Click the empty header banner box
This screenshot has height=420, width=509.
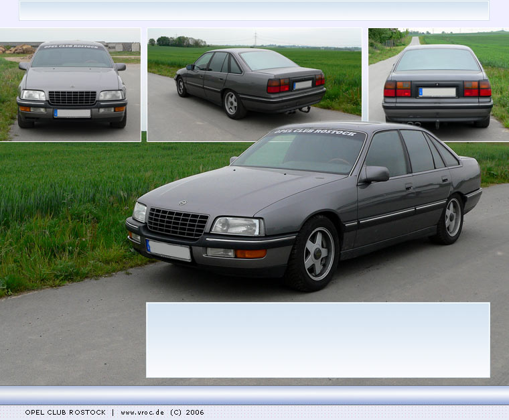[x=254, y=11]
